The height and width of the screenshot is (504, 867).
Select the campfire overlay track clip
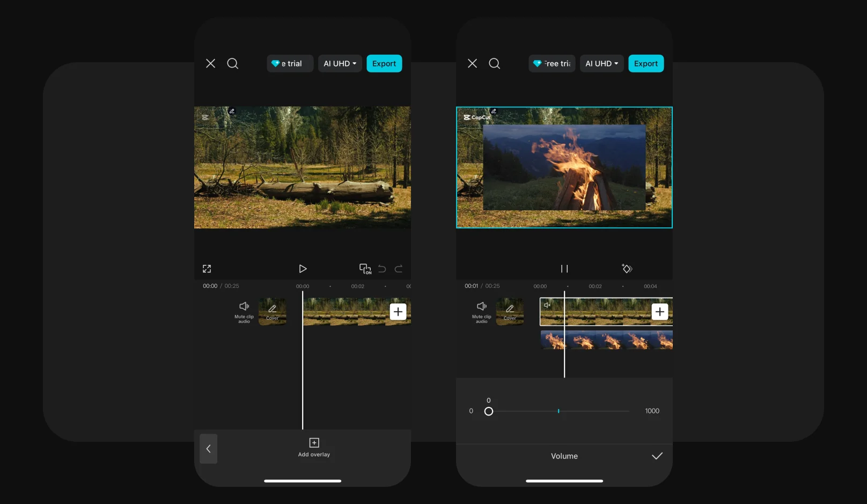(x=607, y=340)
